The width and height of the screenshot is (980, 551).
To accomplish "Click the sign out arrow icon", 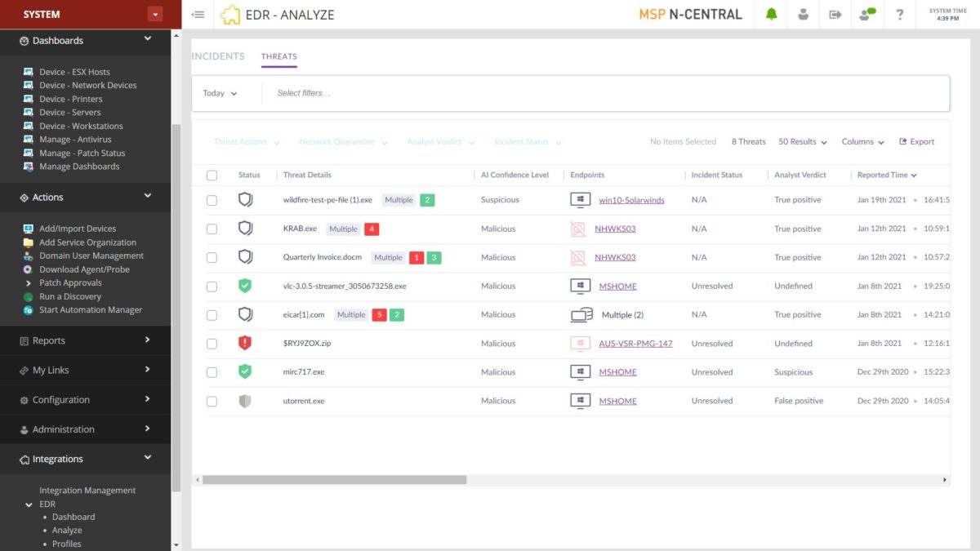I will coord(835,14).
